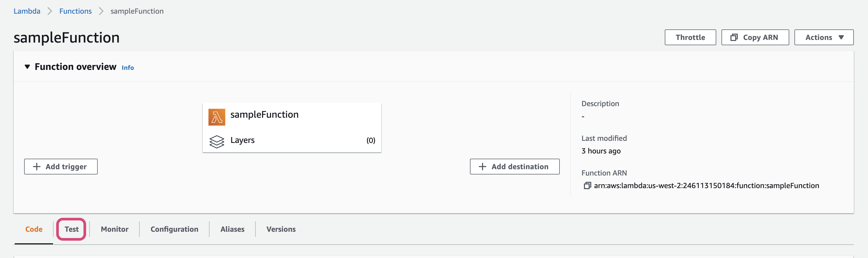Click the Layers stack icon

(217, 142)
